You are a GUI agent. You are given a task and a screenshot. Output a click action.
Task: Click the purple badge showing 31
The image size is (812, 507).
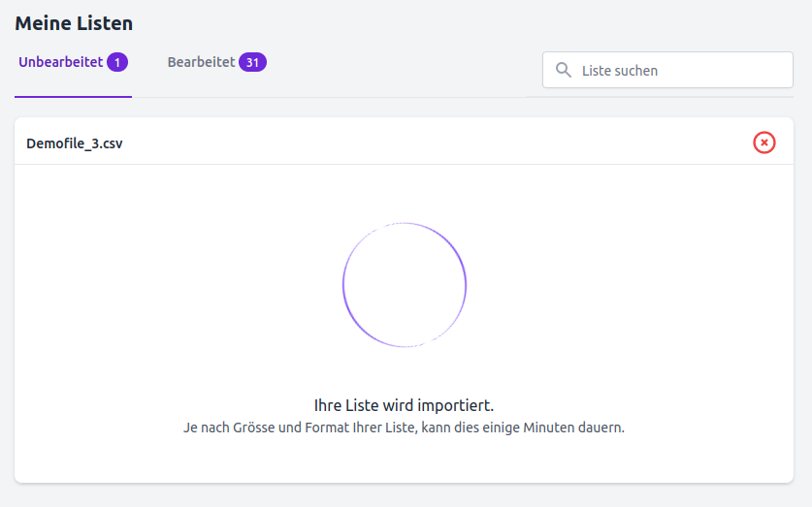tap(252, 62)
